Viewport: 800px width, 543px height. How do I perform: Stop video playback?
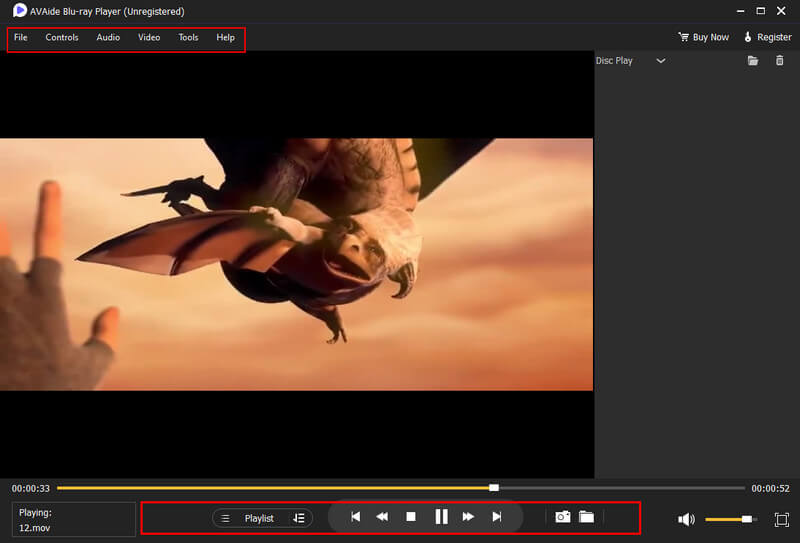tap(411, 517)
